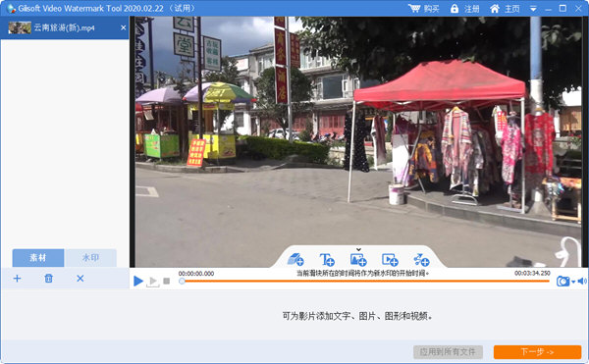Delete selected file with trash icon

tap(48, 279)
